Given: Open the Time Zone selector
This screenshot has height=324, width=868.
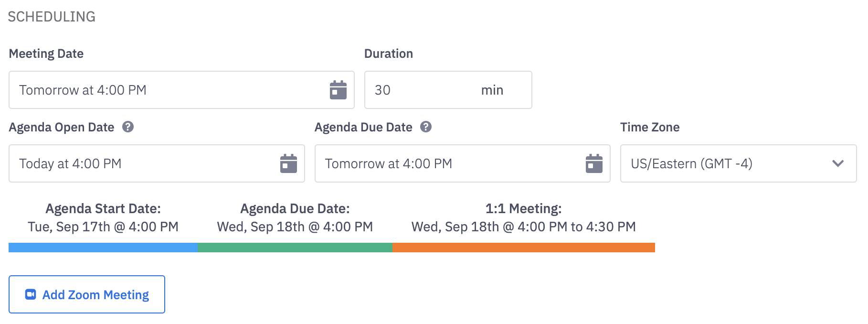Looking at the screenshot, I should tap(738, 163).
